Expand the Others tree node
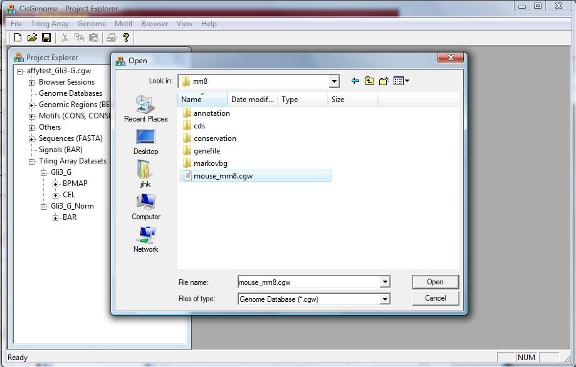 click(x=32, y=127)
